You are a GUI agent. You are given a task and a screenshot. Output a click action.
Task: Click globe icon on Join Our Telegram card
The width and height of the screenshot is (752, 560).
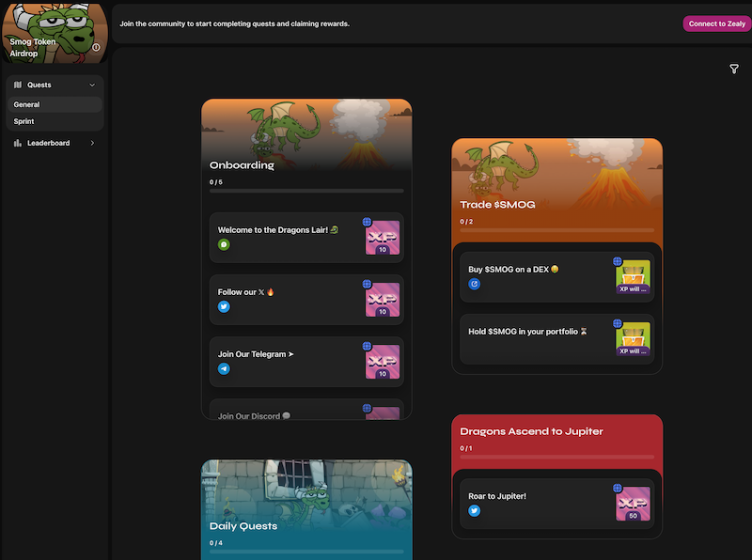click(367, 346)
